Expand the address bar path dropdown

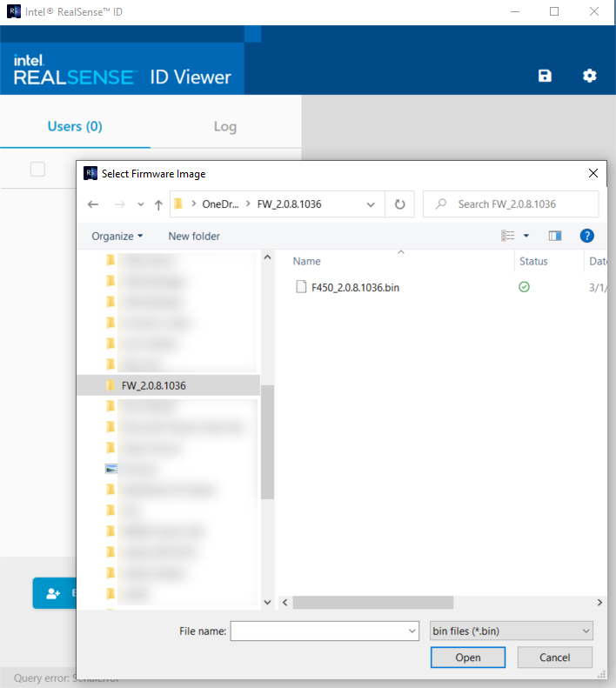(x=371, y=204)
